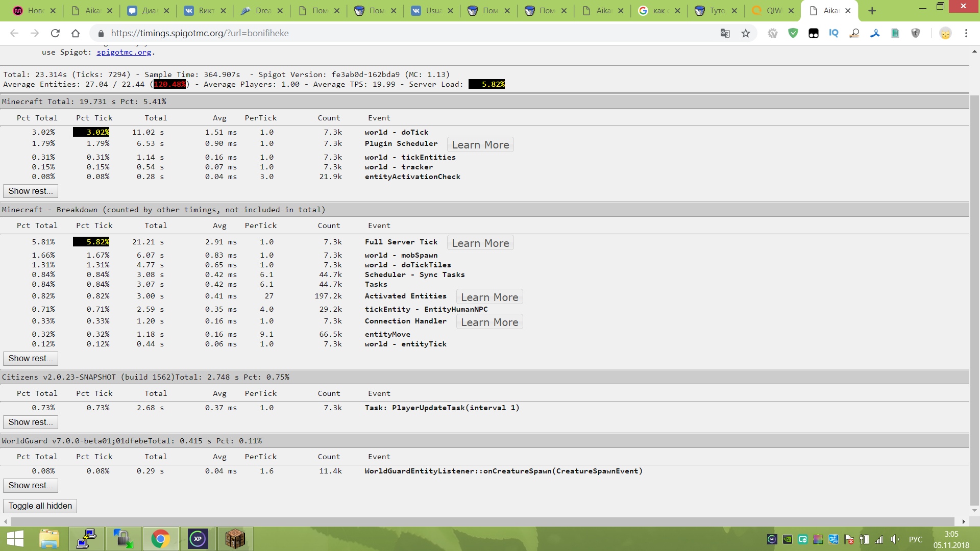Viewport: 980px width, 551px height.
Task: Click the 'entityMove' event row
Action: tap(387, 334)
